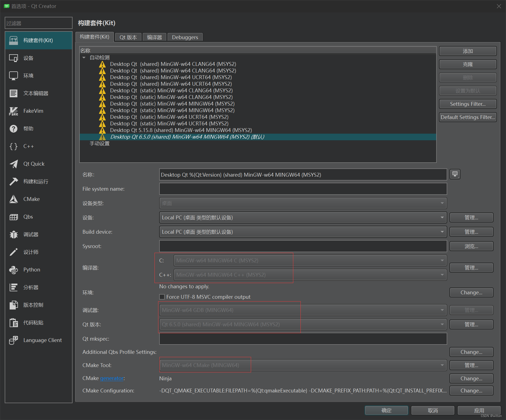
Task: Open the Build device dropdown
Action: [303, 232]
